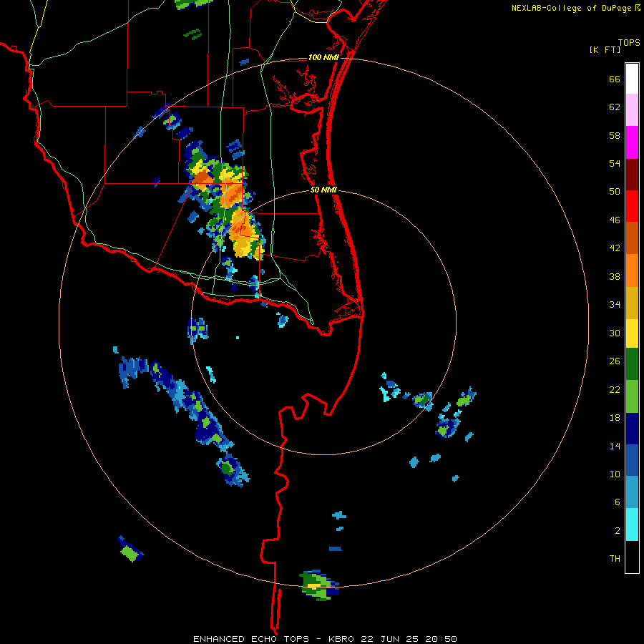Viewport: 644px width, 644px height.
Task: Click the 2 legend value
Action: click(618, 530)
